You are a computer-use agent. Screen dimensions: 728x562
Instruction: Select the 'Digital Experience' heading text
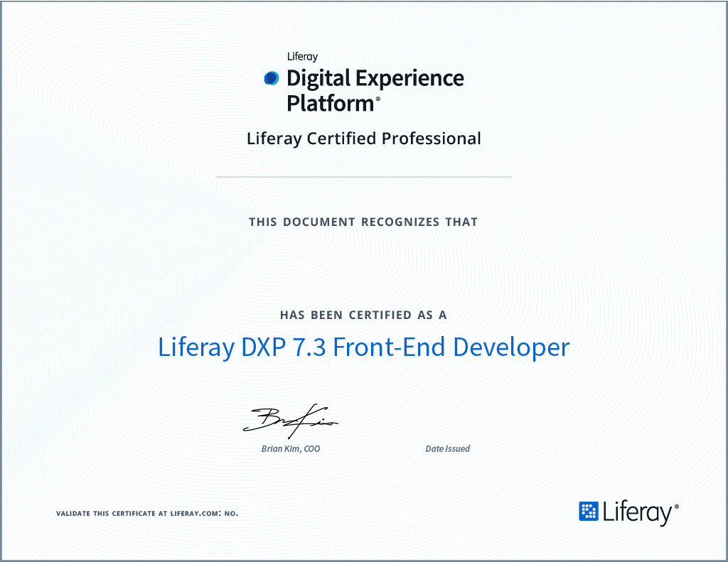point(375,78)
